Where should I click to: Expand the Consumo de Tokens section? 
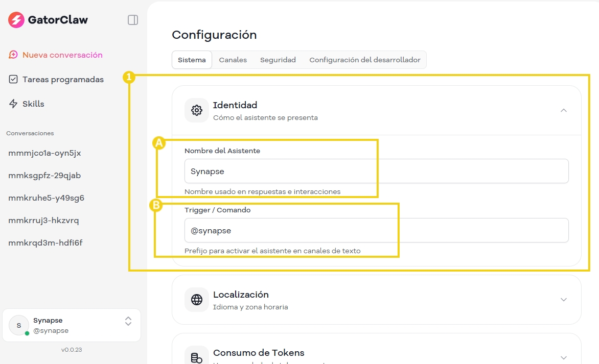pyautogui.click(x=564, y=357)
